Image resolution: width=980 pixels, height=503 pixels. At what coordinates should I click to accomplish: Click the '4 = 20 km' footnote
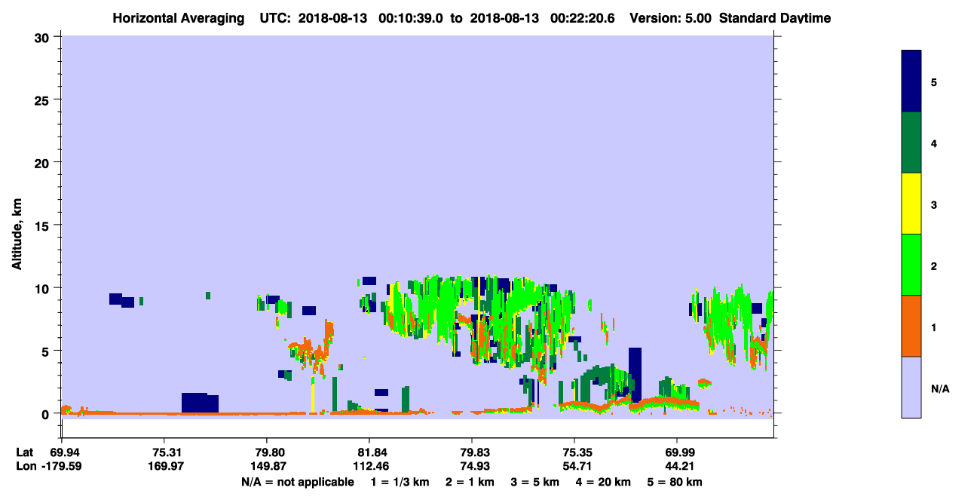click(x=602, y=482)
